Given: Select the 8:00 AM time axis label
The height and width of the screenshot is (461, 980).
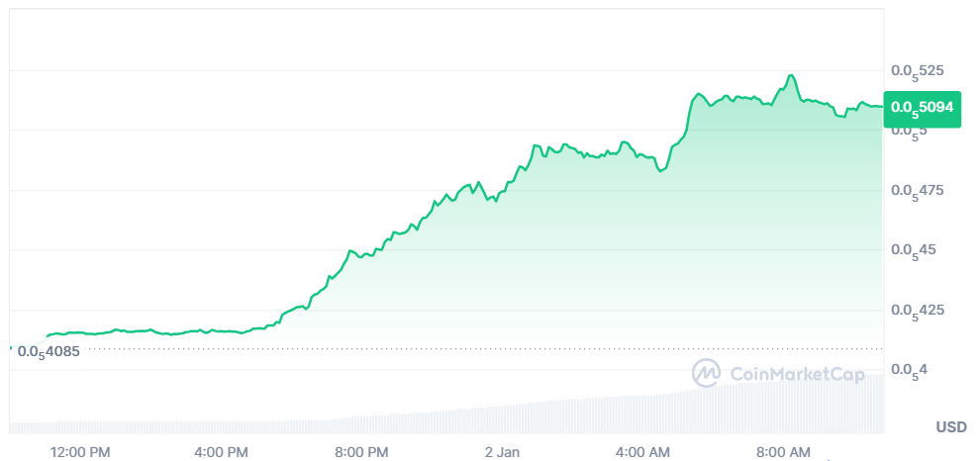Looking at the screenshot, I should pyautogui.click(x=783, y=452).
